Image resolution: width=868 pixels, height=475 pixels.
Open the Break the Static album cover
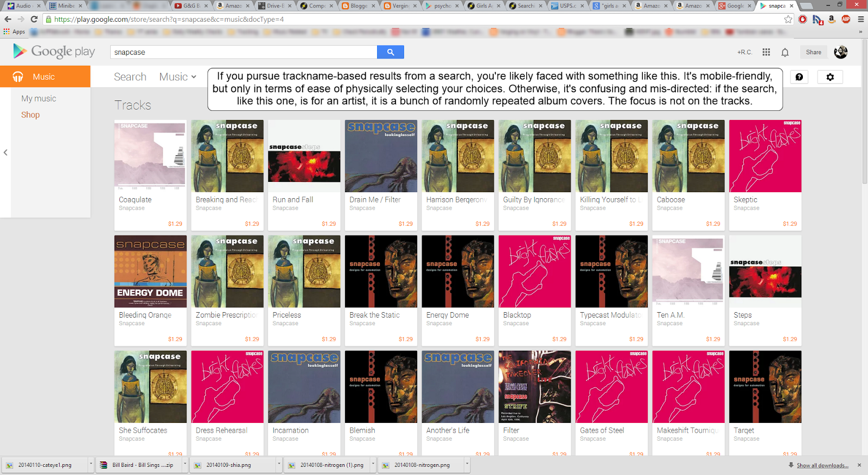pyautogui.click(x=381, y=271)
